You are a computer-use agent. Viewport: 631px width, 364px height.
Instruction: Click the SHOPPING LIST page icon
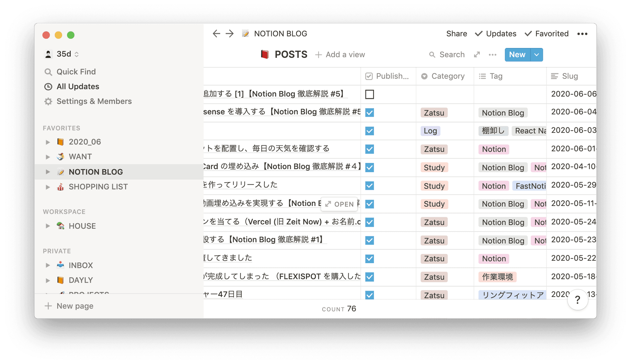pos(60,187)
